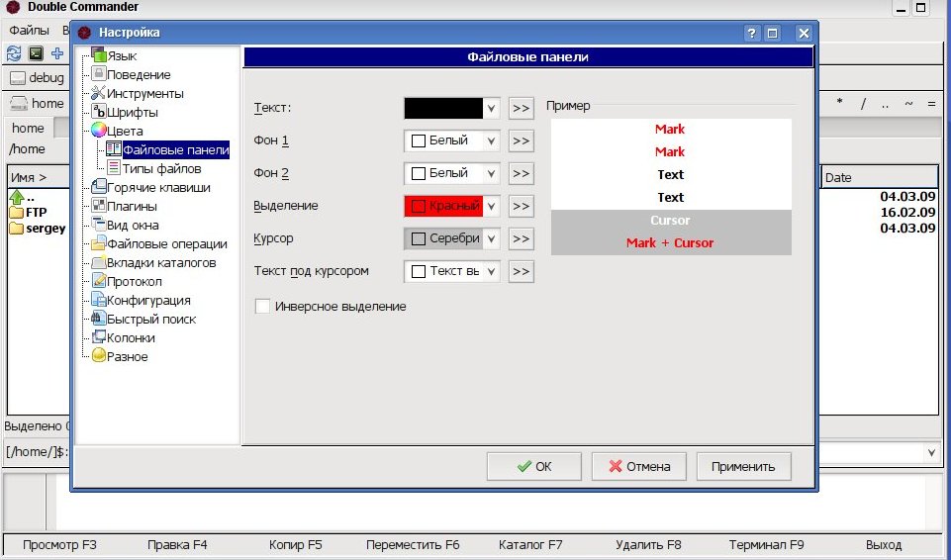Click the Плагины icon in tree
Screen dimensions: 951x560
tap(98, 206)
